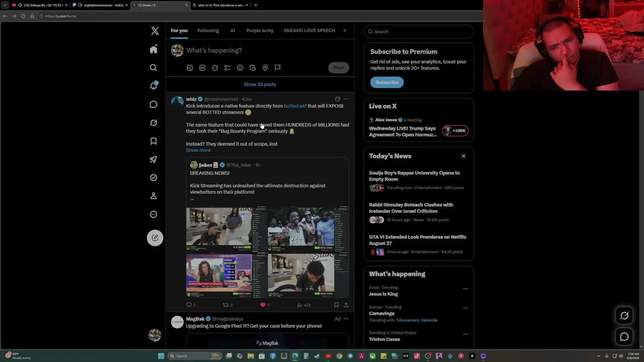This screenshot has width=644, height=362.
Task: Open more options for Jesus Is King trend
Action: tap(465, 289)
